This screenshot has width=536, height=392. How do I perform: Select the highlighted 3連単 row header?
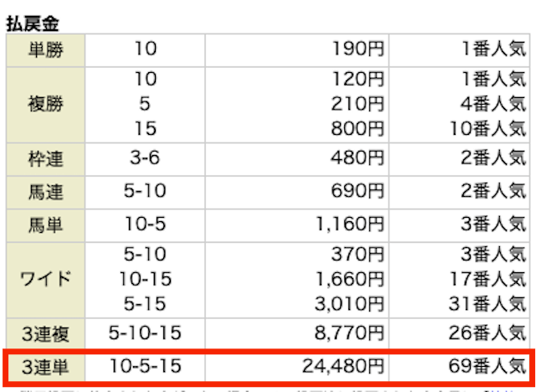click(x=45, y=368)
